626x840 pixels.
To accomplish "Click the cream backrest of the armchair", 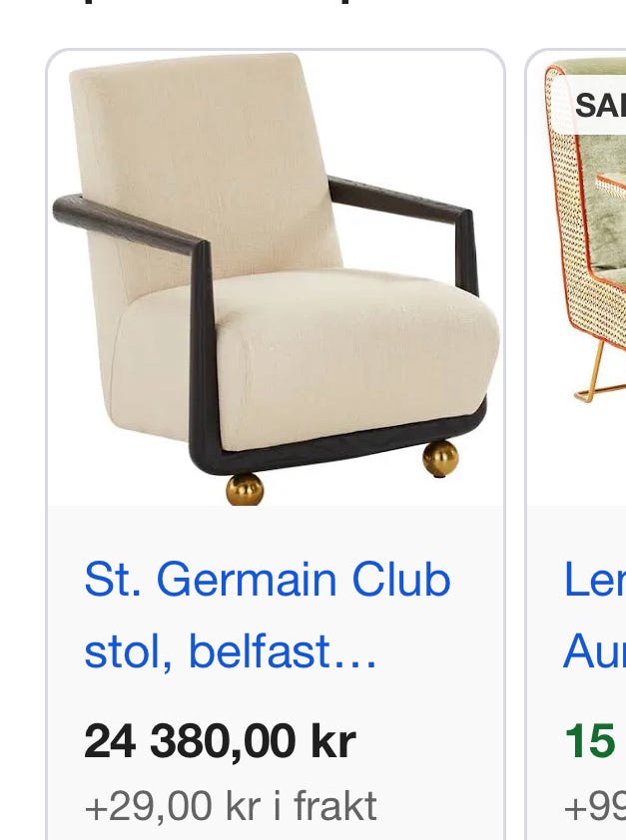I will (x=209, y=161).
